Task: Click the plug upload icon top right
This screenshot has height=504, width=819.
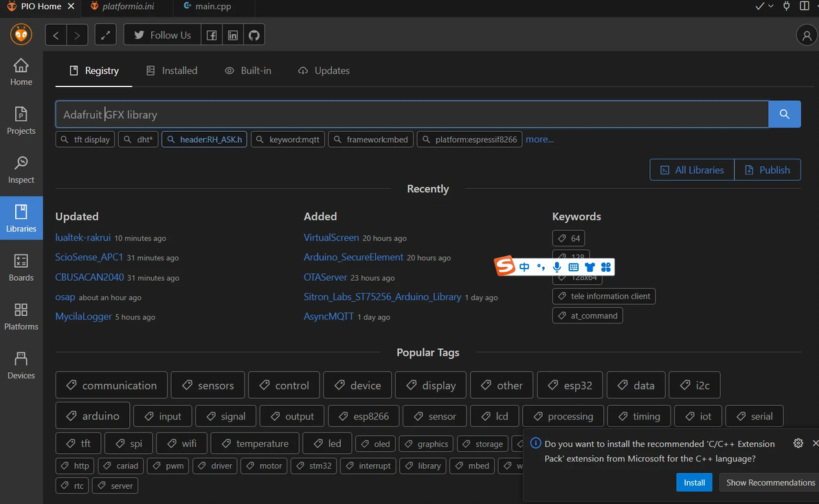Action: 786,6
